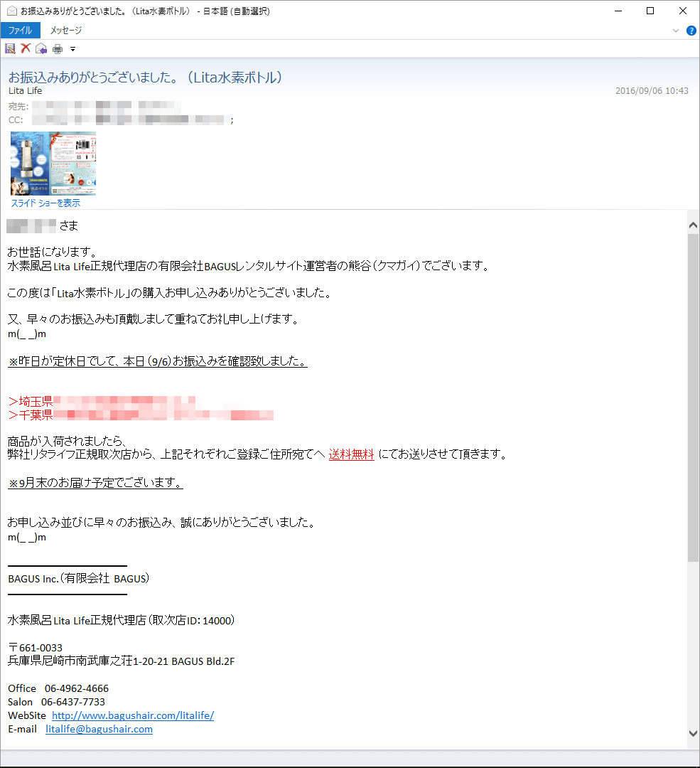Click the line starting with 又、早々のお振込み
The width and height of the screenshot is (700, 768).
154,319
